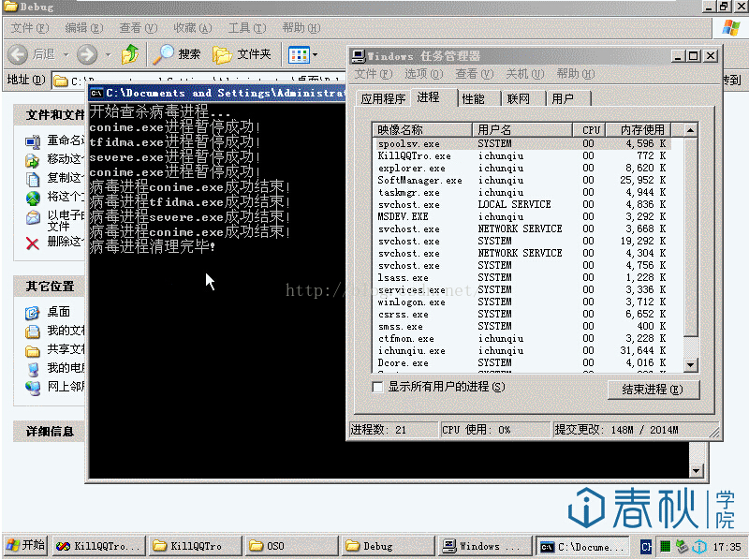Open Explorer 编辑 edit menu

click(84, 28)
